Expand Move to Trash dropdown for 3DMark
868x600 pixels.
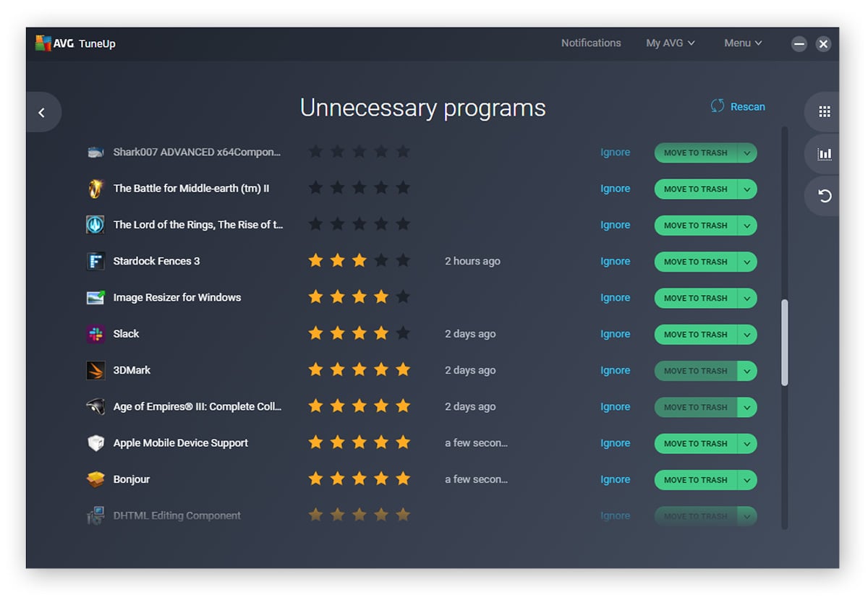pyautogui.click(x=747, y=371)
